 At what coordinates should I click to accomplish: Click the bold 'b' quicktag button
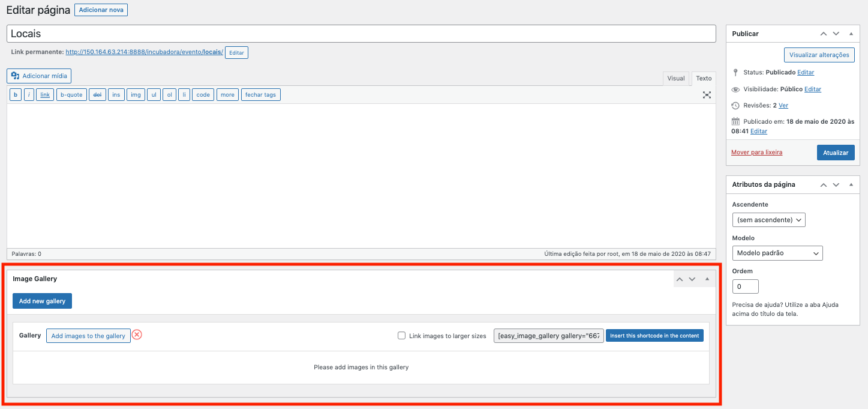(16, 95)
